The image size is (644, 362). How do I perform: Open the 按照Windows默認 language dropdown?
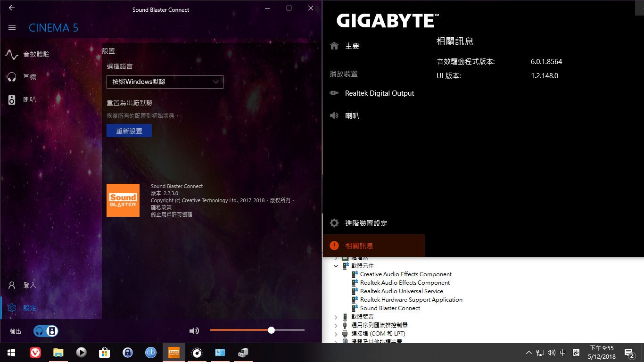[165, 82]
